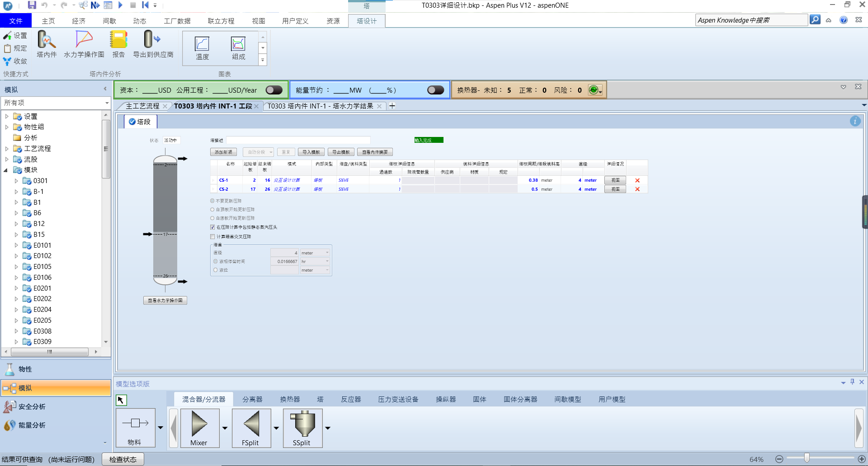
Task: Click the 设置 shortcut in the ribbon
Action: tap(15, 35)
